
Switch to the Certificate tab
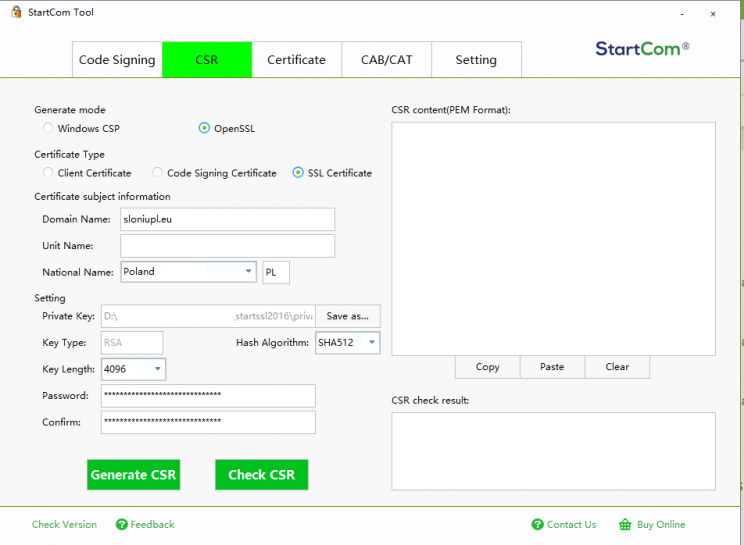297,60
